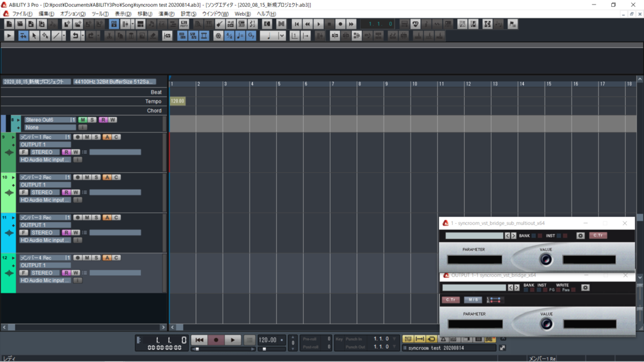Select the line draw tool
The image size is (644, 362).
tap(56, 36)
